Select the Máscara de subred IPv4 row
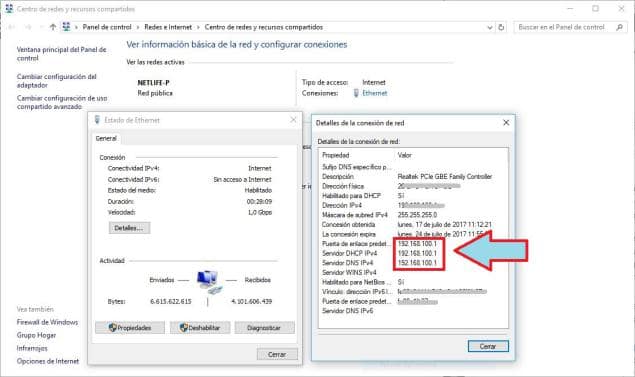This screenshot has width=635, height=377. point(413,215)
